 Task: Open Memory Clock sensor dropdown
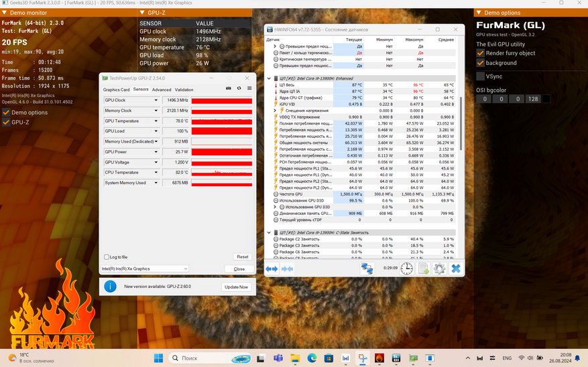coord(156,111)
